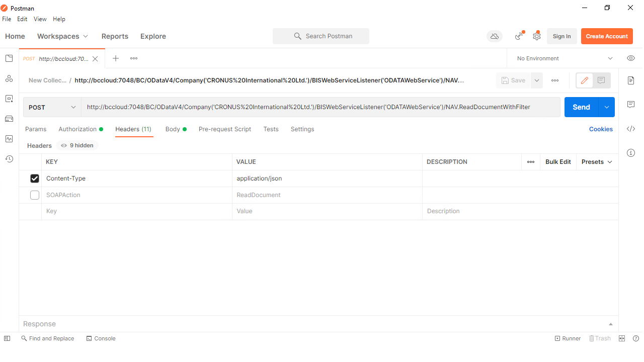Open tab options three dots menu
Viewport: 644px width, 362px height.
point(134,58)
